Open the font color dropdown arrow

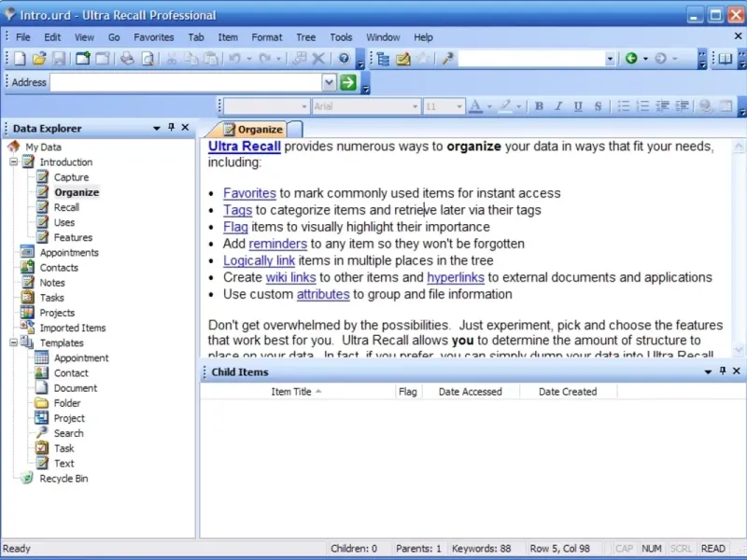point(489,106)
